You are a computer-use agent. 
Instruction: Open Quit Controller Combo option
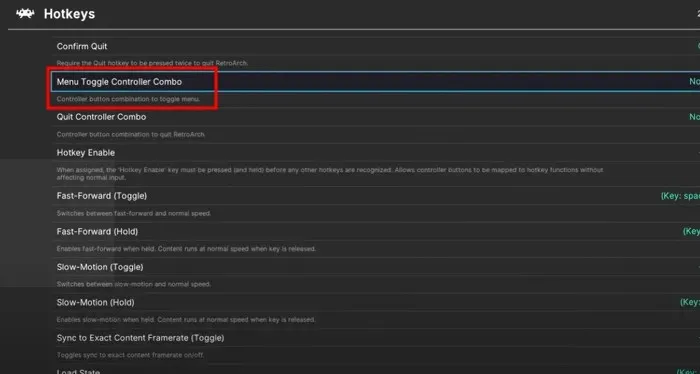[376, 117]
